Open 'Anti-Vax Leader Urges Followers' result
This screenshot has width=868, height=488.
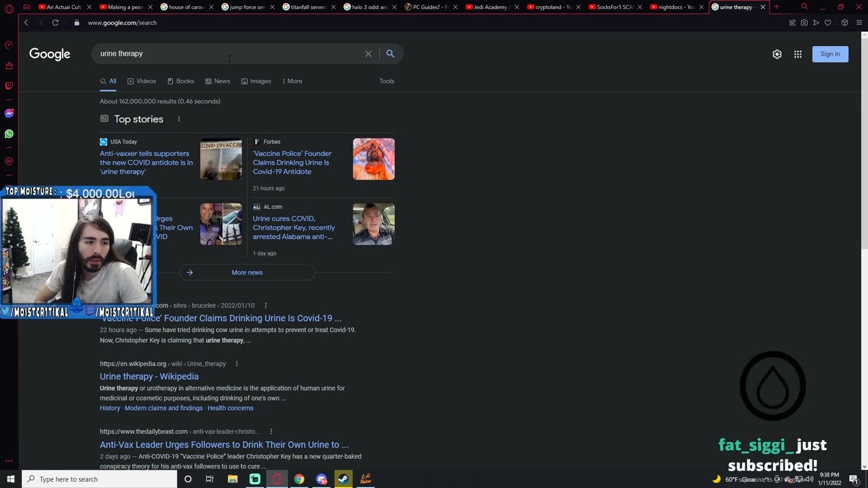224,445
